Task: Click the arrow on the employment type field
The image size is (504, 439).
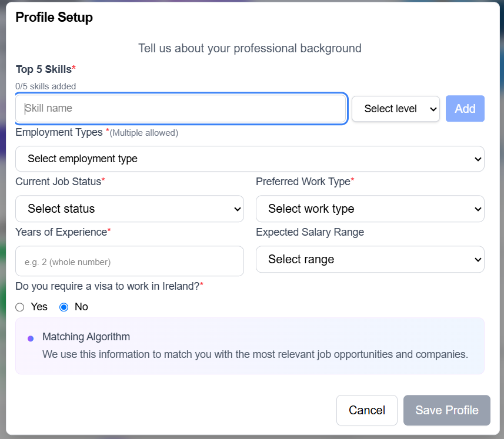Action: click(x=477, y=159)
